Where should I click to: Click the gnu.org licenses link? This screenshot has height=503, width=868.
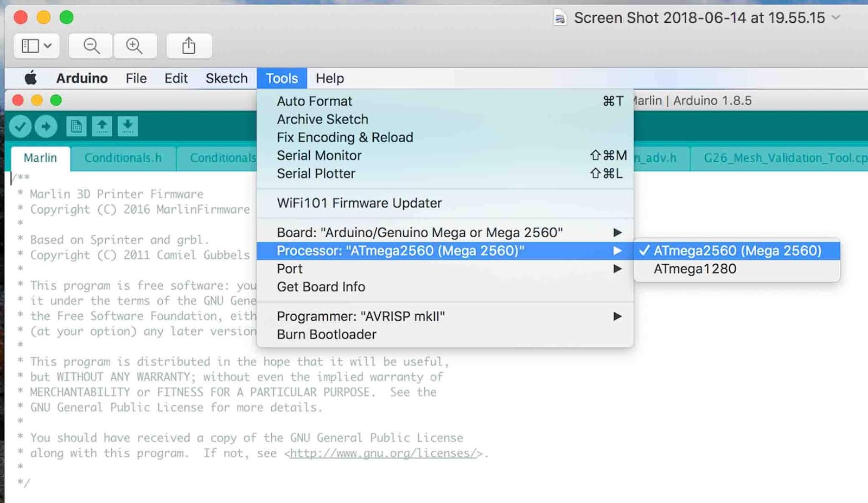tap(382, 453)
